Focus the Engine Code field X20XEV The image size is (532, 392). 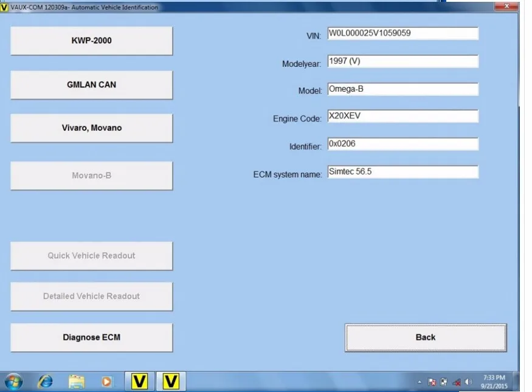(x=403, y=116)
